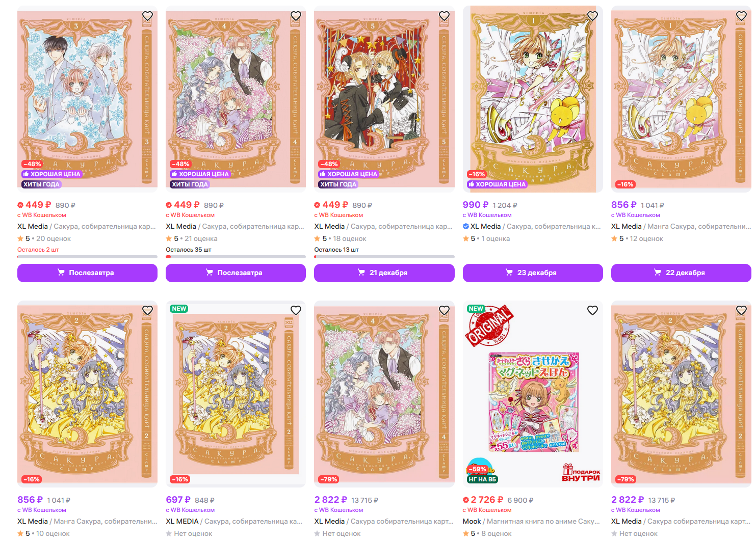The image size is (756, 542).
Task: Tap the heart on the 990 ₽ Sakura book
Action: click(x=592, y=16)
